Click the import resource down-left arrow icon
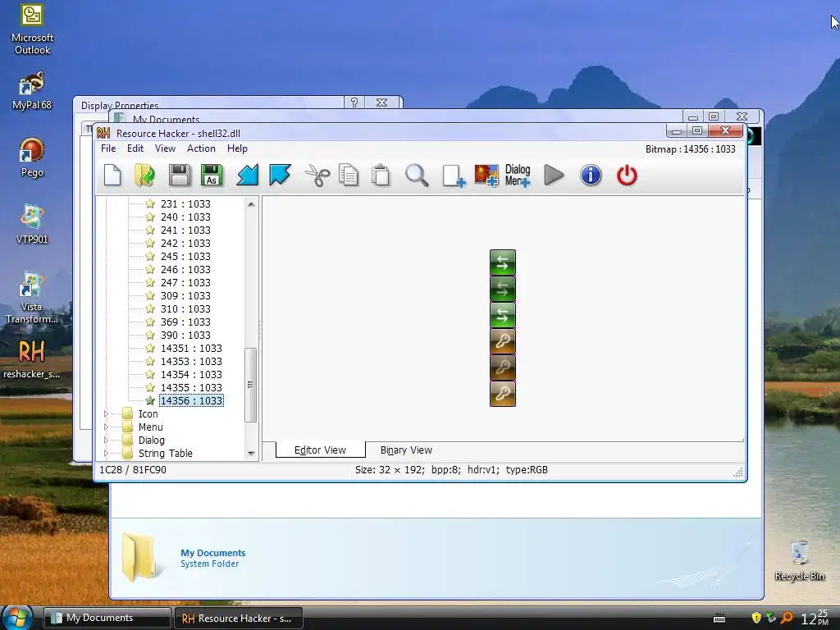This screenshot has width=840, height=630. tap(248, 176)
